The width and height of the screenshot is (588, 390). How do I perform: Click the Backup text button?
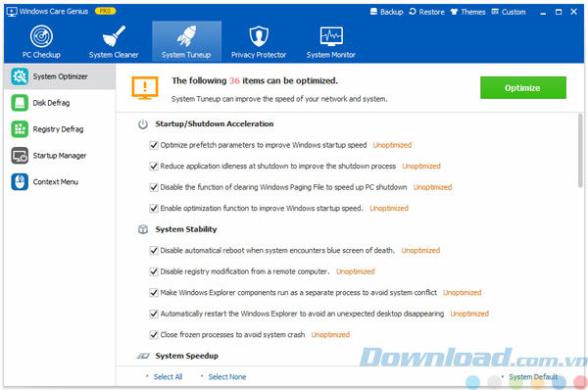[x=392, y=12]
